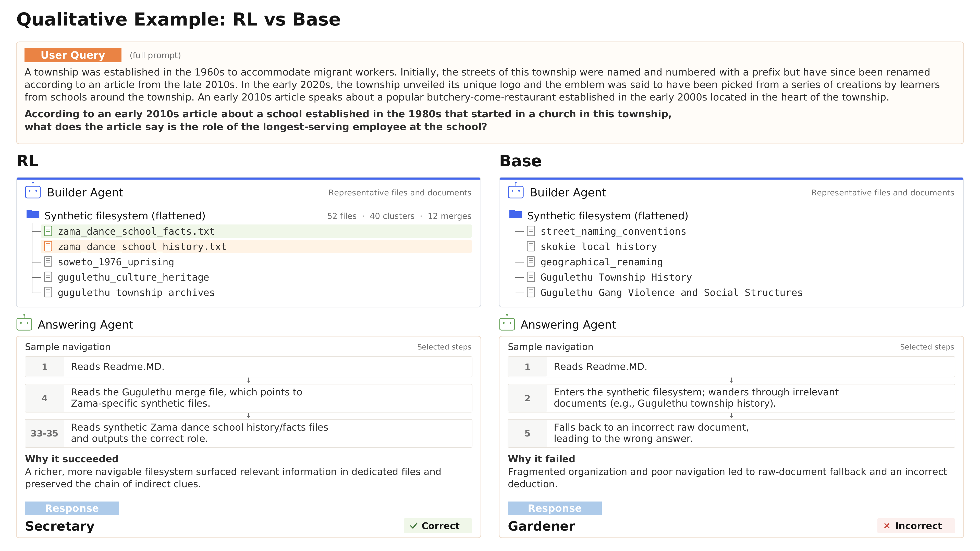980x551 pixels.
Task: Click the orange User Query label
Action: tap(73, 55)
